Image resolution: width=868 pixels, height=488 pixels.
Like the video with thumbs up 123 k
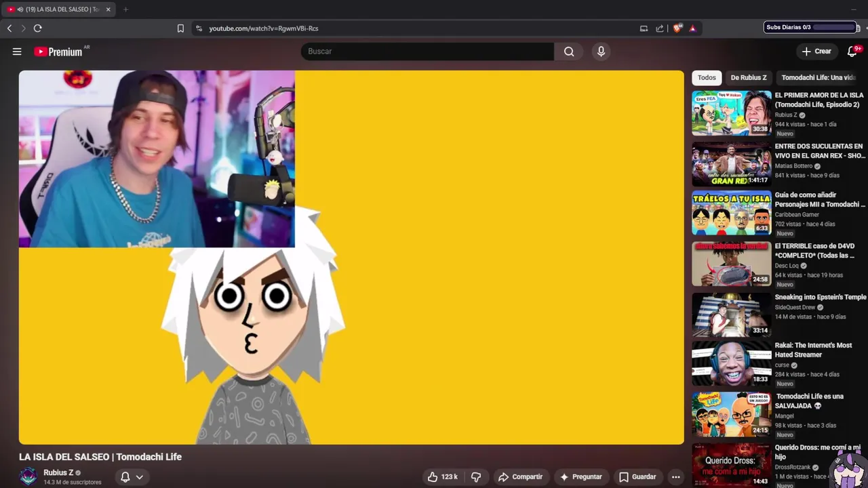click(x=443, y=477)
